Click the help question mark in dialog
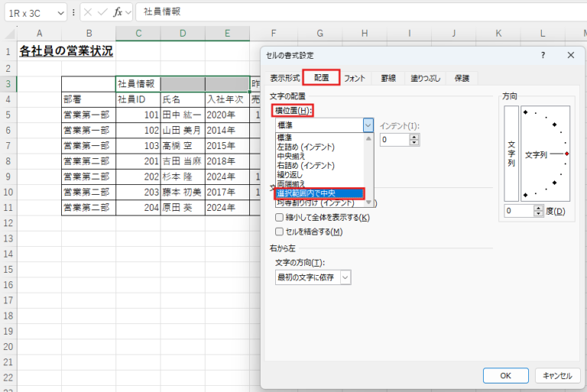Image resolution: width=587 pixels, height=392 pixels. click(543, 55)
